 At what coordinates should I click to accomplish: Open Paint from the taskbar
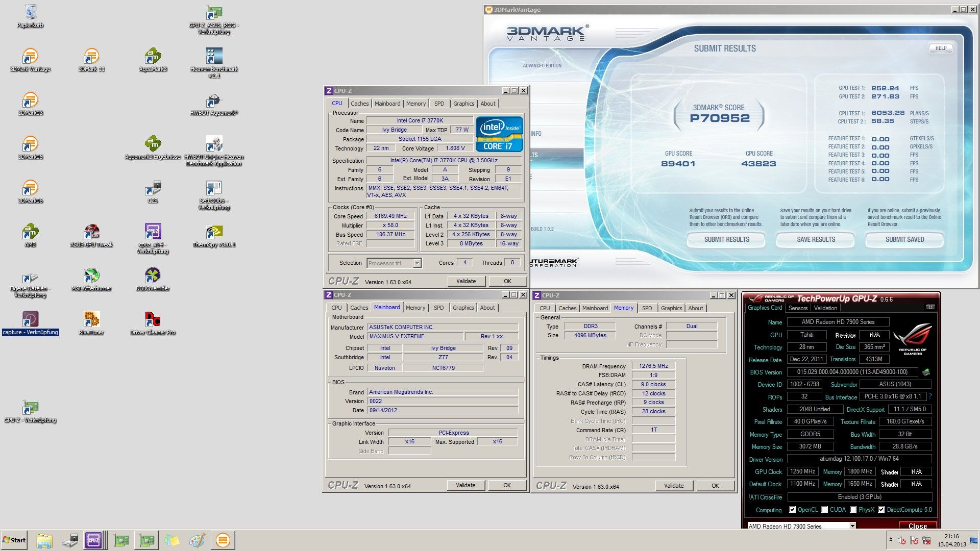pyautogui.click(x=197, y=540)
